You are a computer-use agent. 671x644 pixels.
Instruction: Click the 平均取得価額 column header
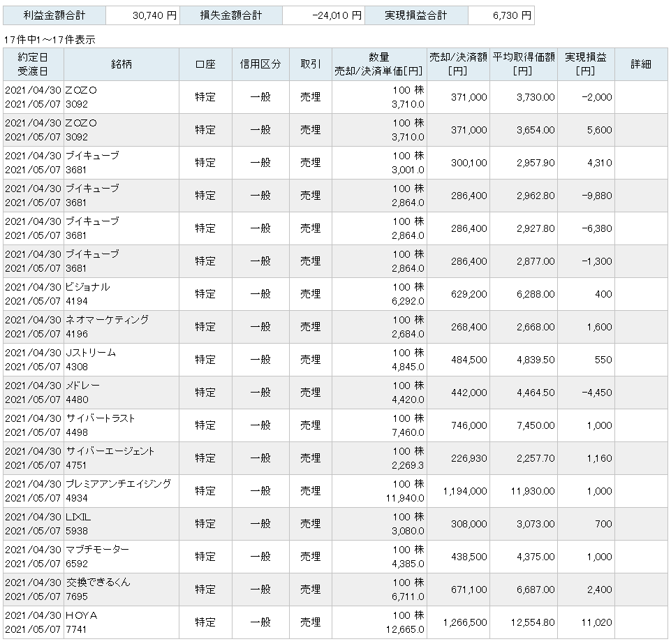[x=524, y=64]
